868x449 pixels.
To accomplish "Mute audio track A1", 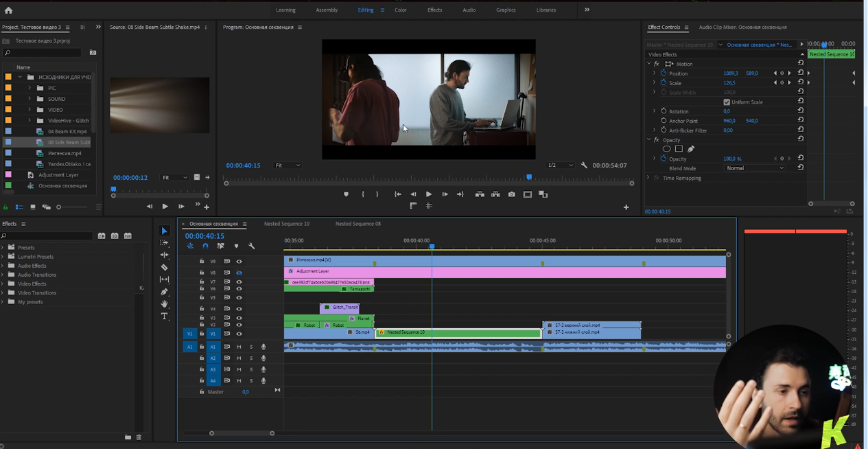I will [x=239, y=347].
